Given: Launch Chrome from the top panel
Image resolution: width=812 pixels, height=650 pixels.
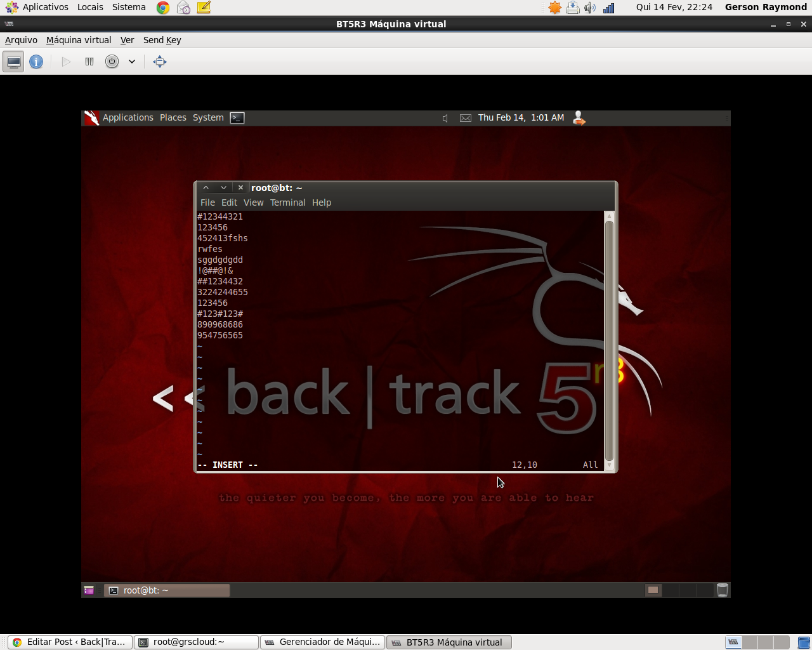Looking at the screenshot, I should click(x=163, y=8).
